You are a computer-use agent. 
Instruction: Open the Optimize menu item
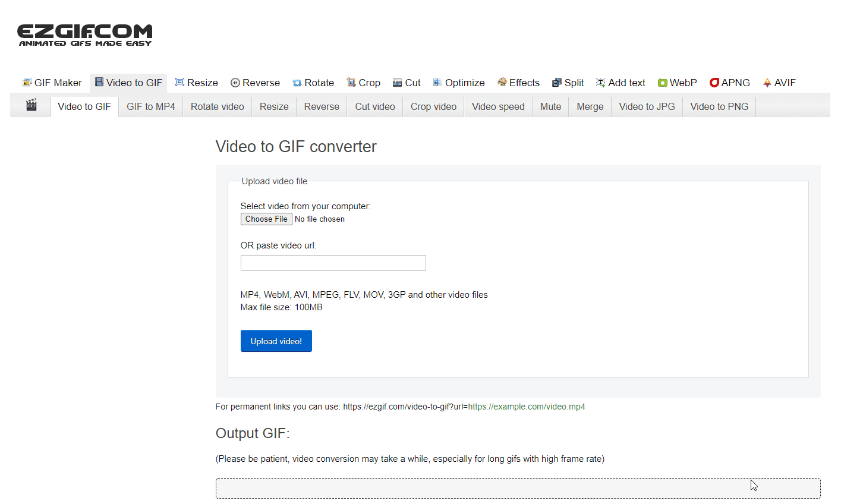459,83
